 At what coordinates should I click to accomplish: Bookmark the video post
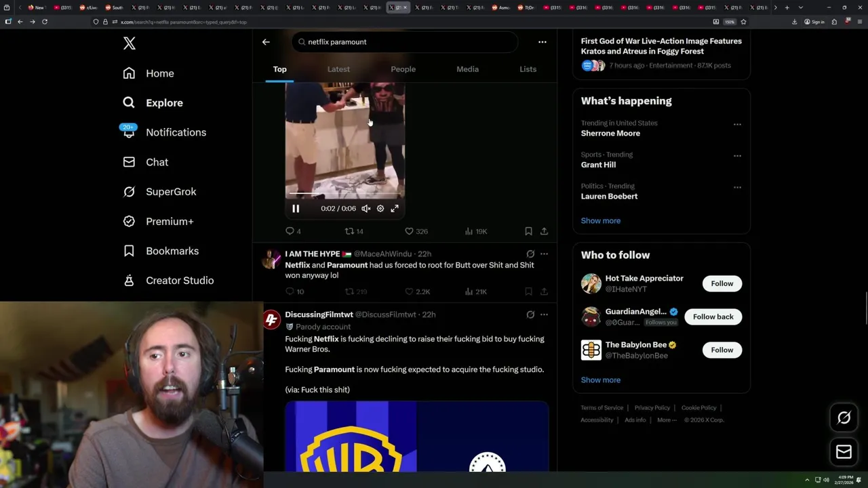coord(528,231)
